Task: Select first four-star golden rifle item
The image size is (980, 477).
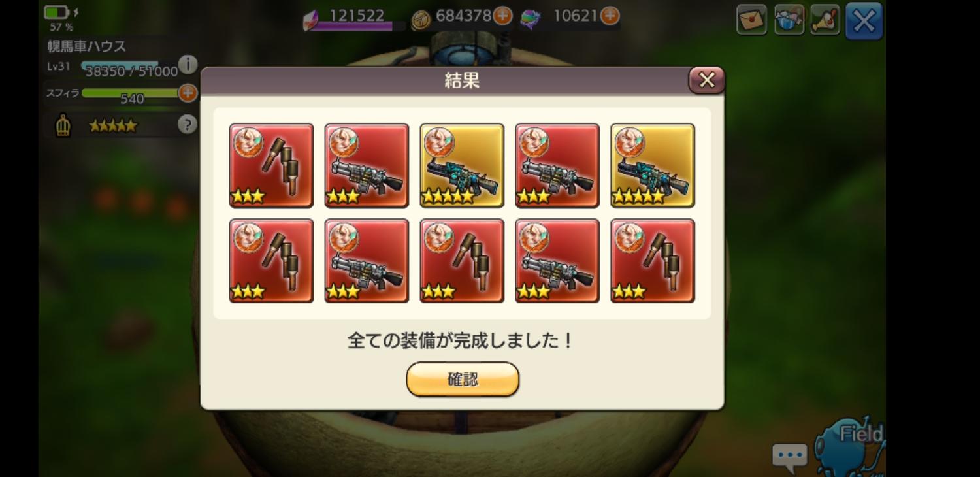Action: pyautogui.click(x=462, y=165)
